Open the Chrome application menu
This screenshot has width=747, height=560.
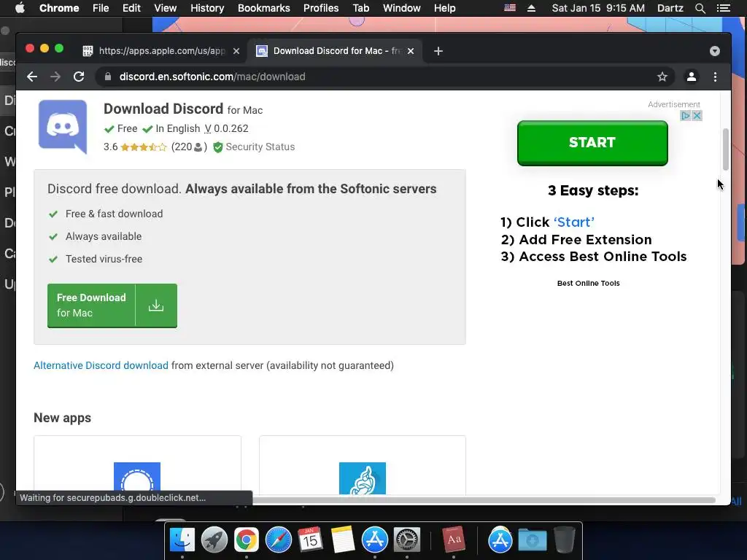tap(59, 8)
